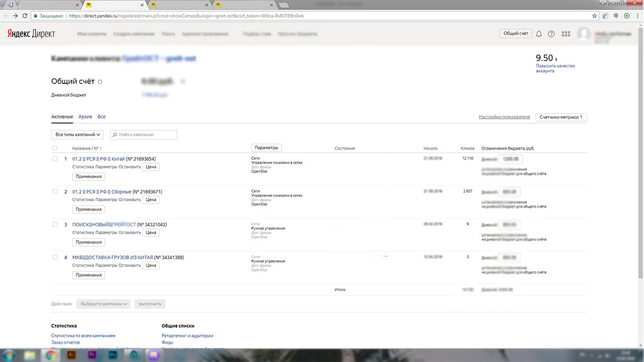This screenshot has height=362, width=644.
Task: Check the box for campaign № 21693671
Action: (x=55, y=191)
